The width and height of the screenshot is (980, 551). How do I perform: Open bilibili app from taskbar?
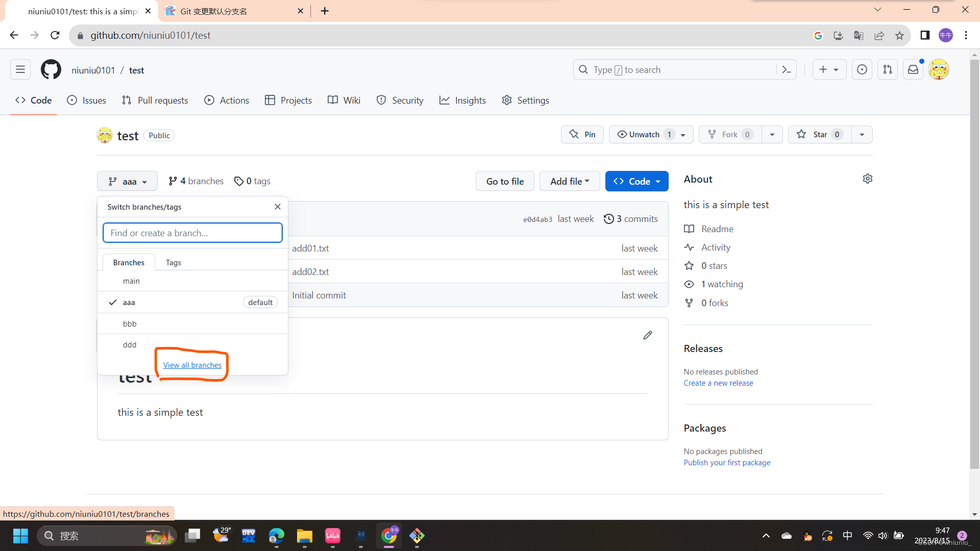coord(333,536)
